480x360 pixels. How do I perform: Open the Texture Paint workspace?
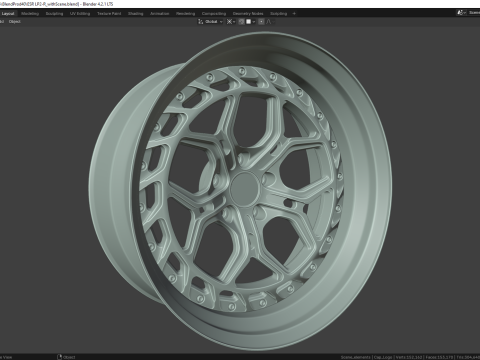[x=109, y=14]
